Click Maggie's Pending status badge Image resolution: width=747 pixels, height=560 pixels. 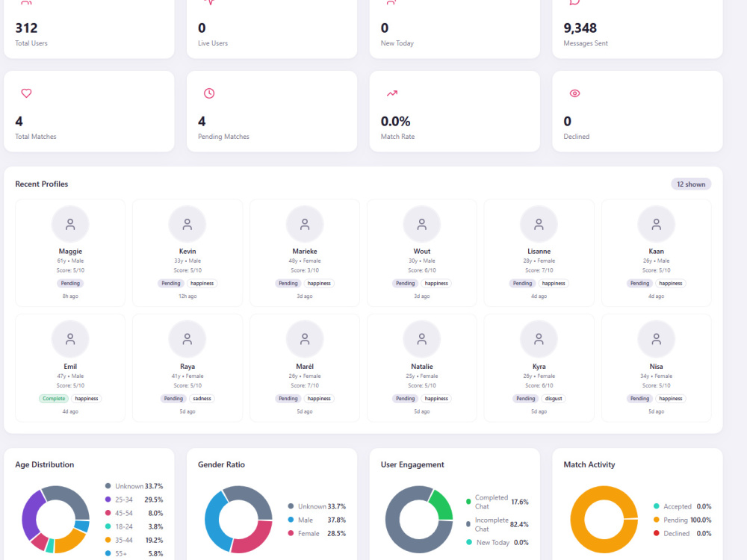pyautogui.click(x=70, y=283)
